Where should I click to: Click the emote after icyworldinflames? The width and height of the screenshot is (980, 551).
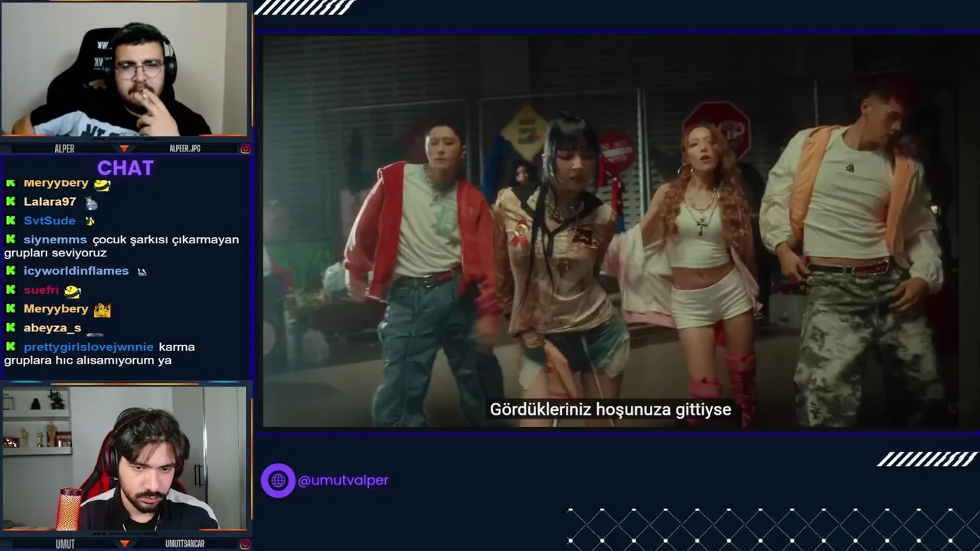pyautogui.click(x=142, y=272)
